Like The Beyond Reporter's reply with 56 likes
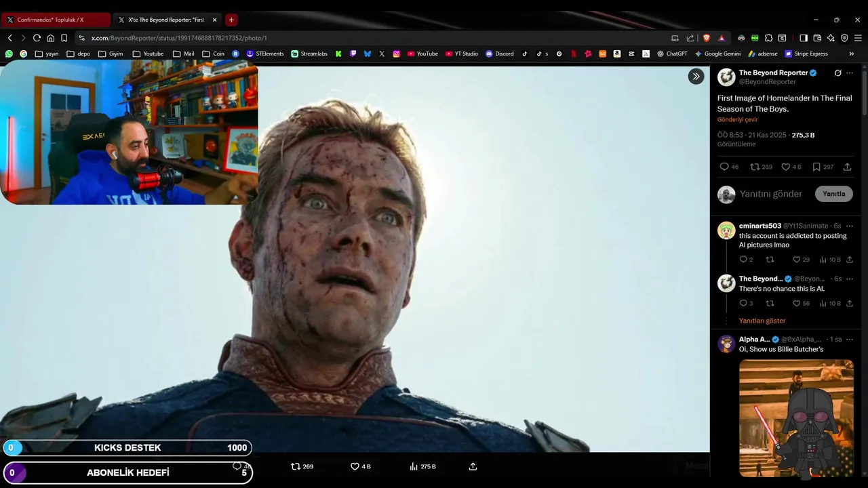This screenshot has height=488, width=868. pyautogui.click(x=801, y=304)
